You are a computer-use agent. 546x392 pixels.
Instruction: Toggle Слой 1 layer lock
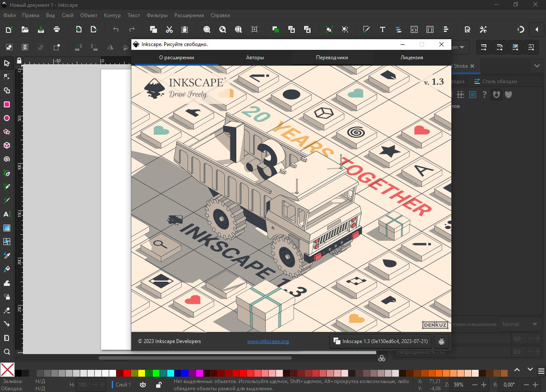[x=158, y=385]
